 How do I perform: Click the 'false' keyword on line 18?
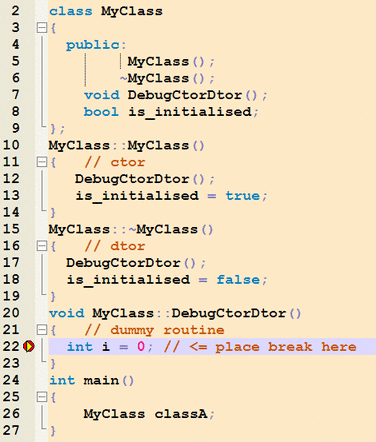pos(238,279)
